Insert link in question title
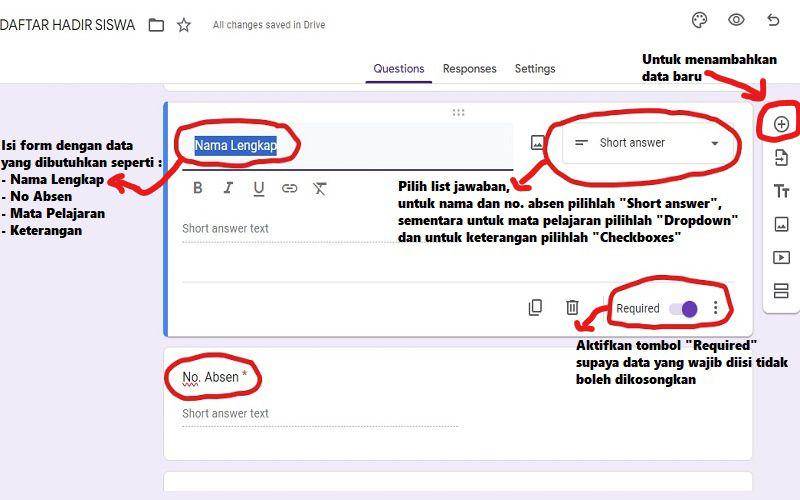The width and height of the screenshot is (800, 500). [x=289, y=189]
